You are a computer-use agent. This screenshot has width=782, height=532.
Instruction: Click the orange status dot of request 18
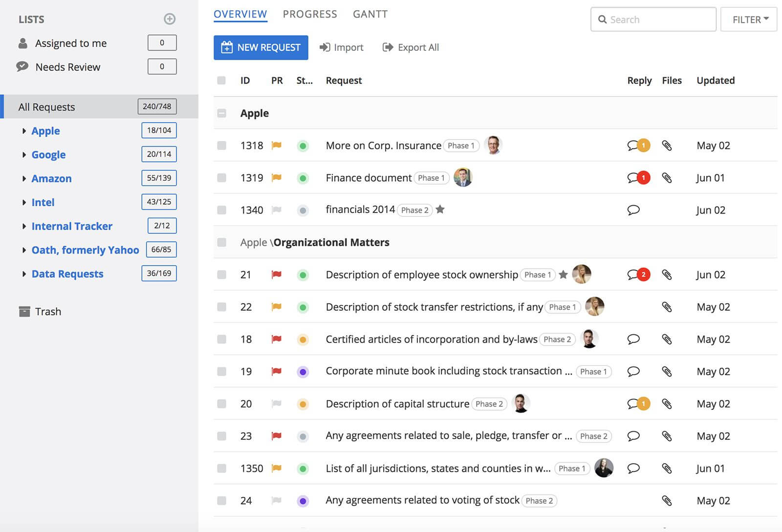point(303,339)
